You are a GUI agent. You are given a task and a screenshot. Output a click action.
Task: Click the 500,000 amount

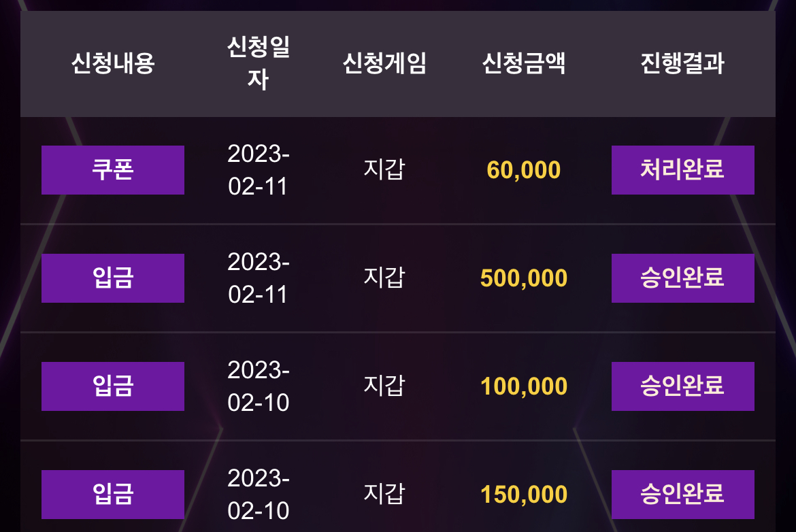click(523, 278)
